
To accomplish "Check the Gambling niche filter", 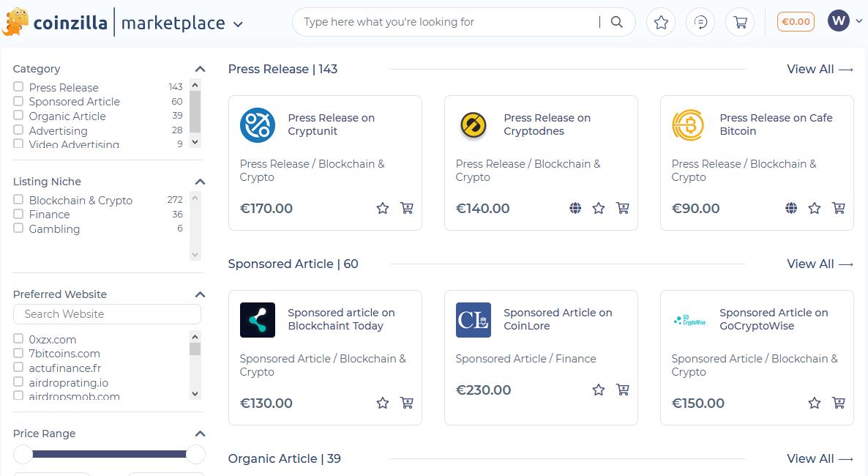I will (x=18, y=228).
